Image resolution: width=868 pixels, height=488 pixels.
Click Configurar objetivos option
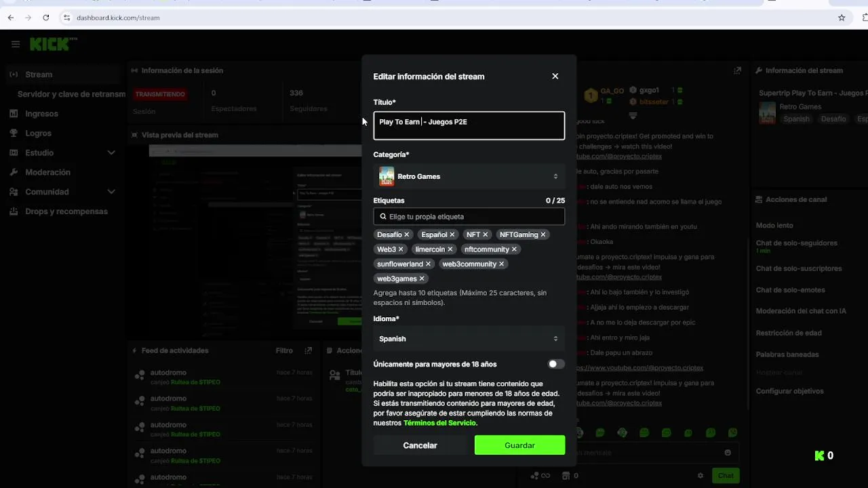click(790, 391)
